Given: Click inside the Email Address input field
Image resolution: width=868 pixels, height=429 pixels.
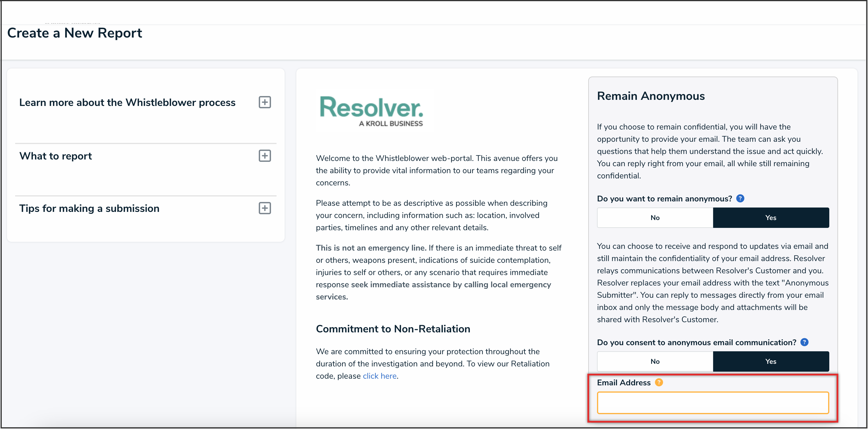Looking at the screenshot, I should coord(713,403).
